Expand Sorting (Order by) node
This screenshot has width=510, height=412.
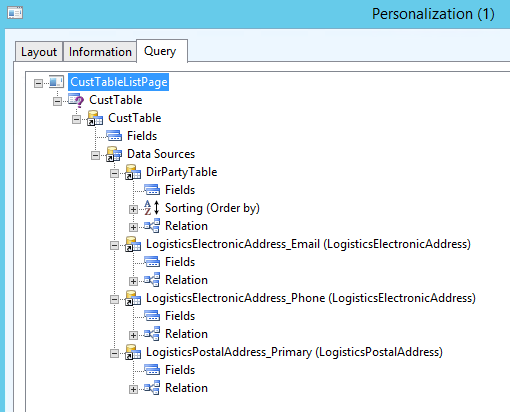coord(133,209)
